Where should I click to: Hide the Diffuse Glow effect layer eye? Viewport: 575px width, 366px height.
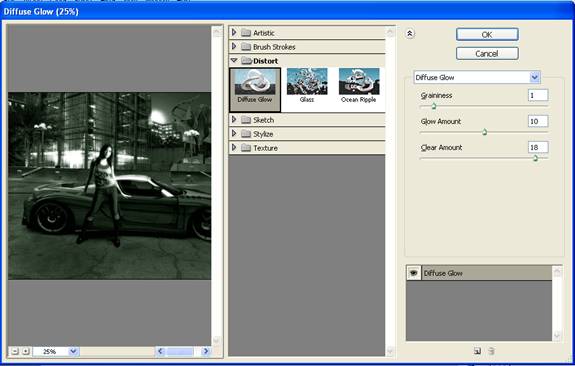point(414,273)
